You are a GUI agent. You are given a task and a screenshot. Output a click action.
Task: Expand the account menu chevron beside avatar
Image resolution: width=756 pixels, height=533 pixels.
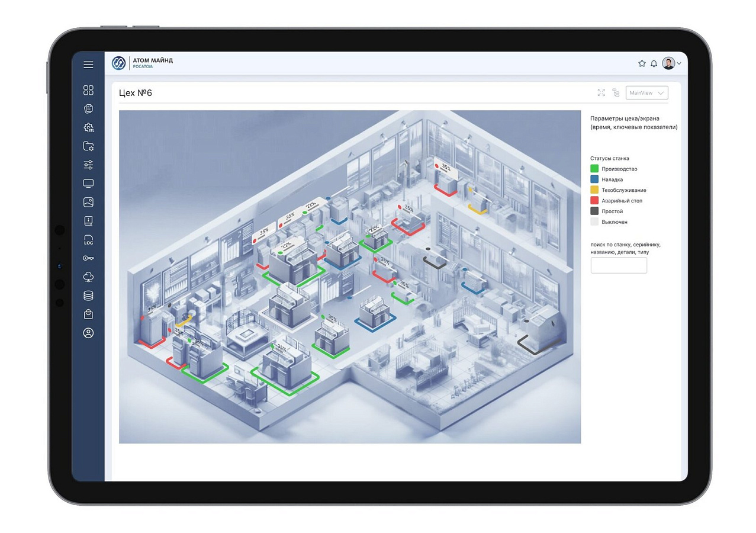pyautogui.click(x=678, y=63)
